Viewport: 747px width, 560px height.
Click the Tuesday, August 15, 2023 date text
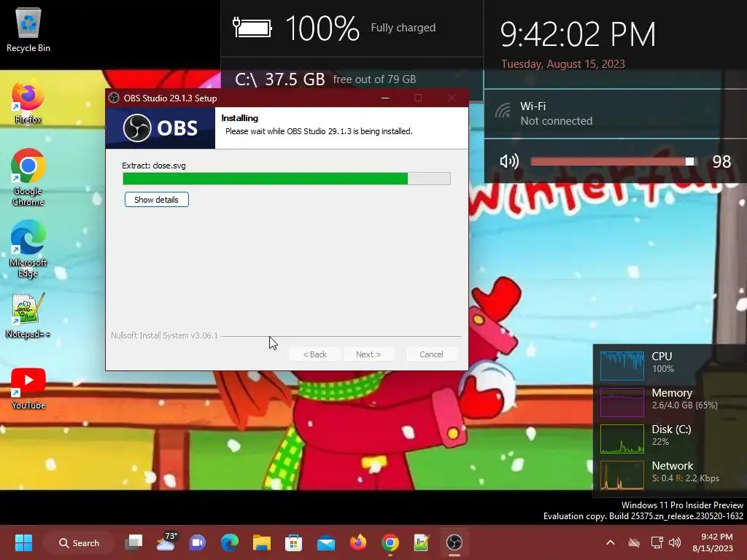[562, 64]
